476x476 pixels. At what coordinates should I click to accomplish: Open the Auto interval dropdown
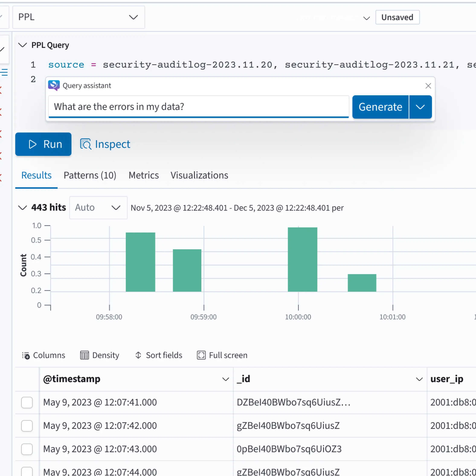(x=98, y=208)
